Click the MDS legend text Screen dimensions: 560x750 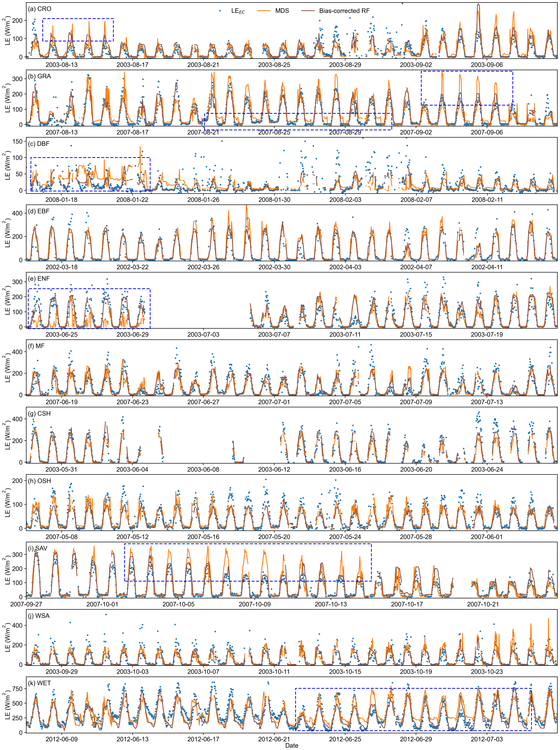(282, 11)
